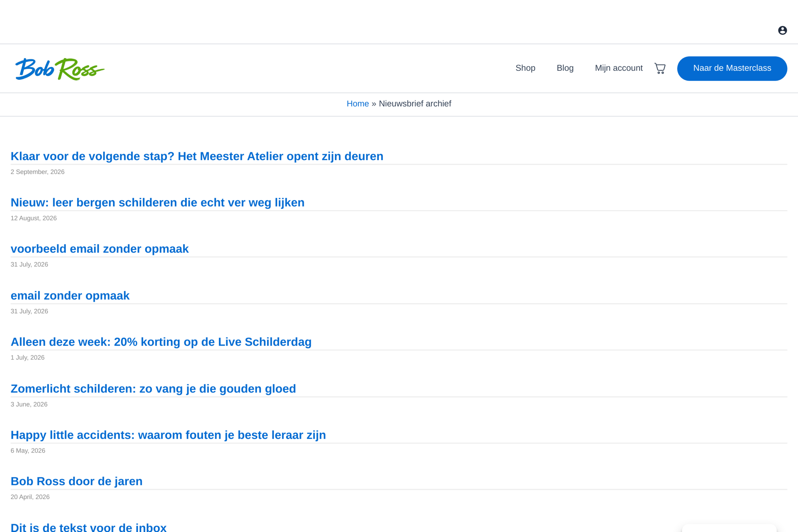Screen dimensions: 798x532
Task: Open 'voorbeeld email zonder opmaak' newsletter
Action: coord(99,249)
